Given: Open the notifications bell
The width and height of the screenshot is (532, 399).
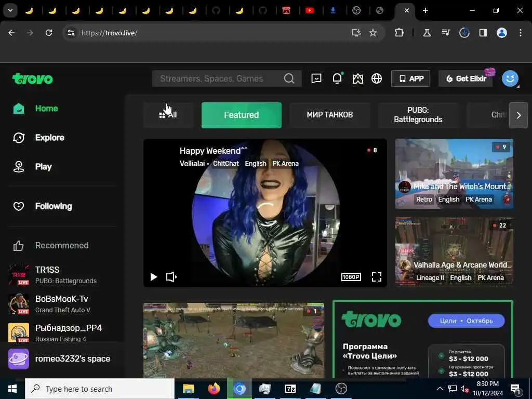Looking at the screenshot, I should pos(337,78).
